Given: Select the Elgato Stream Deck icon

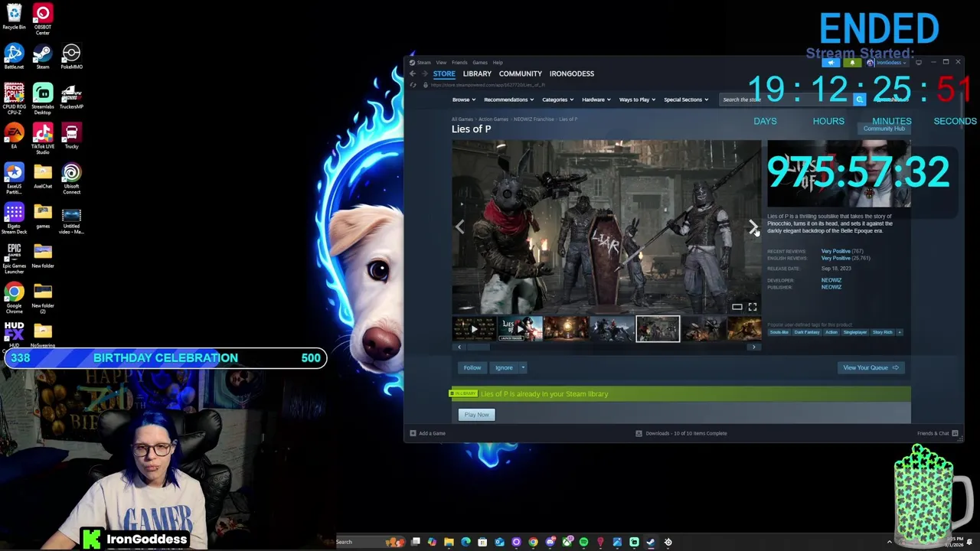Looking at the screenshot, I should tap(14, 218).
